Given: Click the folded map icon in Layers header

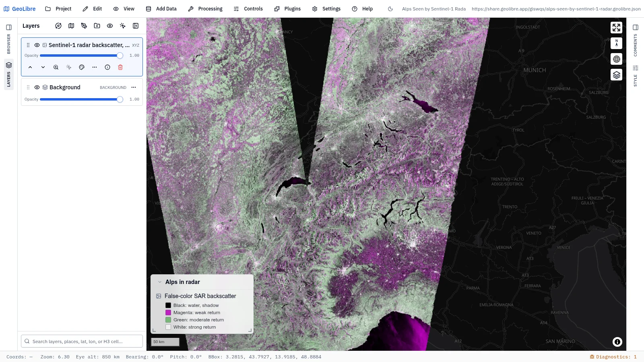Looking at the screenshot, I should pyautogui.click(x=71, y=26).
